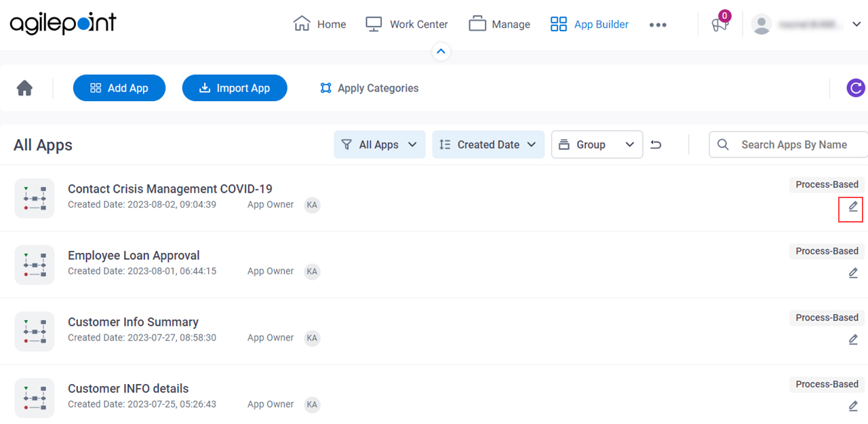Click Process-Based tag on Customer INFO details
Image resolution: width=868 pixels, height=424 pixels.
tap(827, 384)
